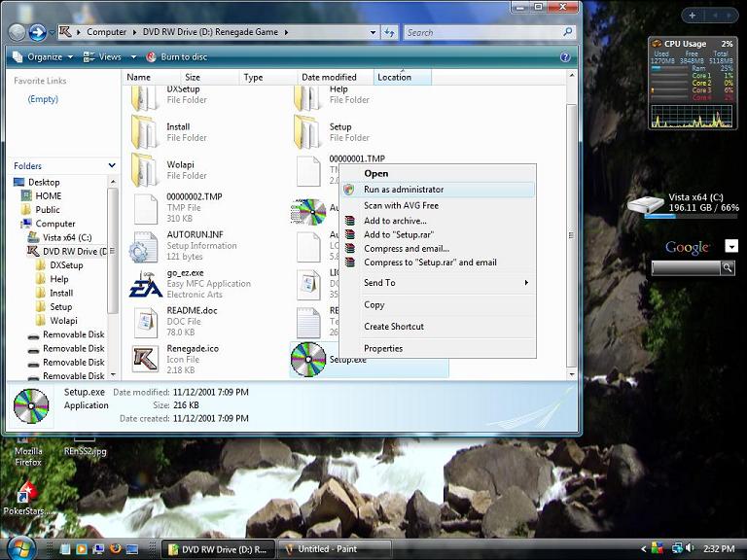Collapse the Folders pane chevron
The image size is (747, 560).
(112, 166)
